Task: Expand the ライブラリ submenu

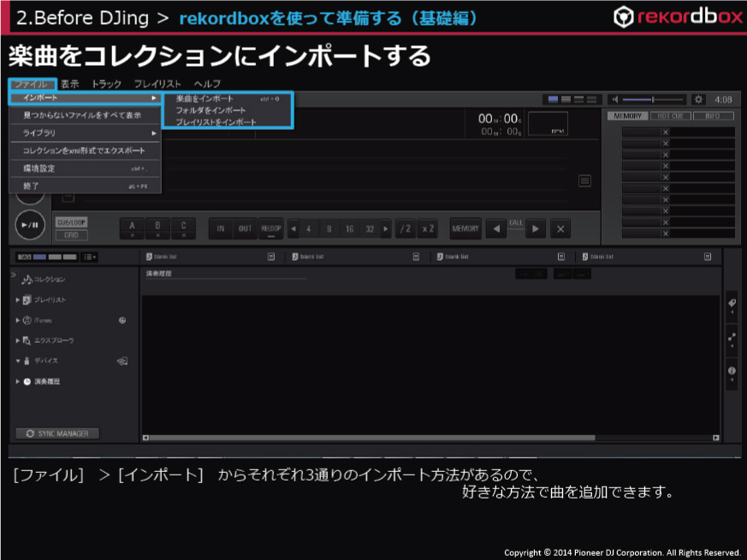Action: click(x=86, y=133)
